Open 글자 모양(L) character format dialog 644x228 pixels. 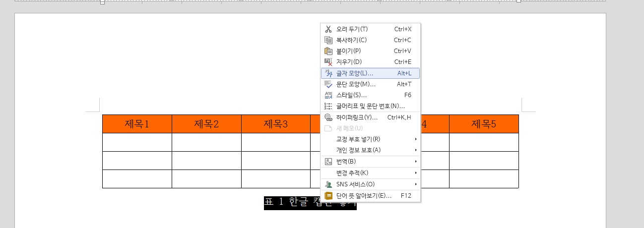point(370,73)
